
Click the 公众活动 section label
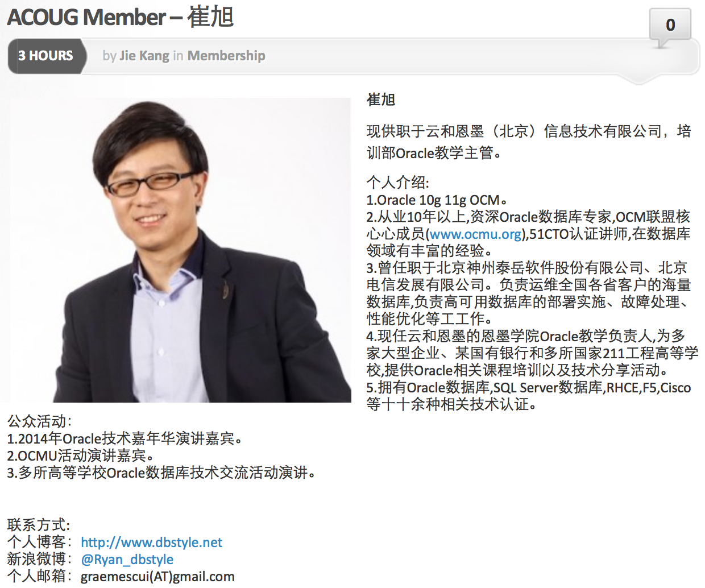click(39, 421)
